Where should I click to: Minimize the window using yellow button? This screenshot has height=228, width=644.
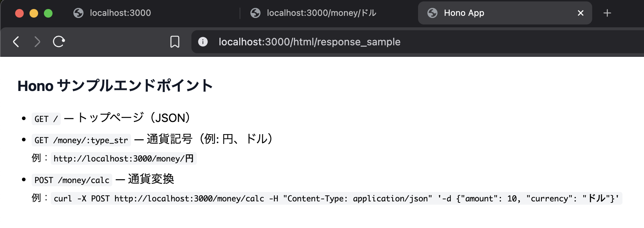[x=34, y=13]
